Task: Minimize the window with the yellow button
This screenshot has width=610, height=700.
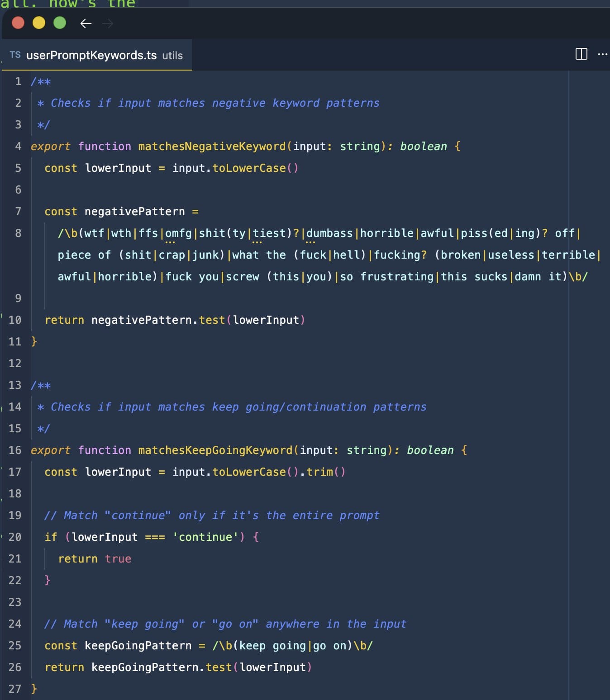Action: pos(39,23)
